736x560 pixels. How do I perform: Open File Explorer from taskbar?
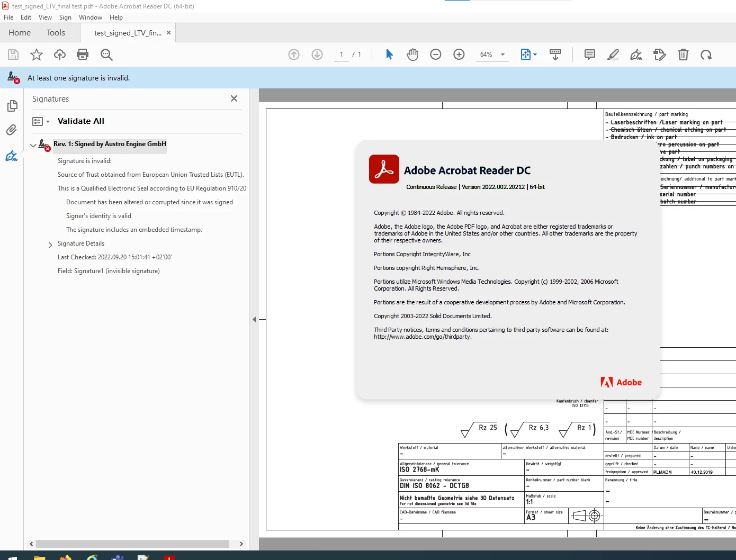39,557
